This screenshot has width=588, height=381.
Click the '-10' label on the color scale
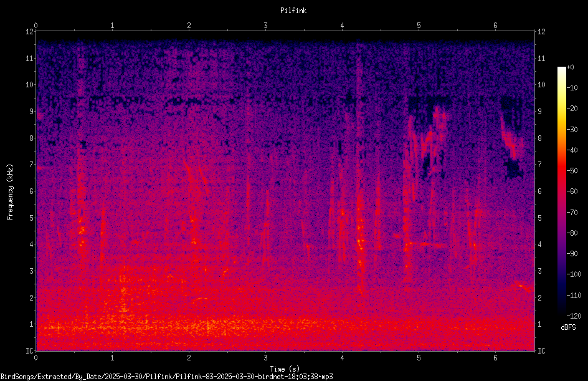[572, 88]
